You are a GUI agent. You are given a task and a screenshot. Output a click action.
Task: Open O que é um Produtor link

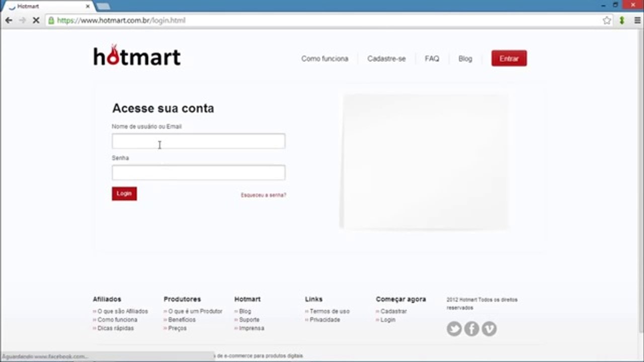[x=195, y=311]
